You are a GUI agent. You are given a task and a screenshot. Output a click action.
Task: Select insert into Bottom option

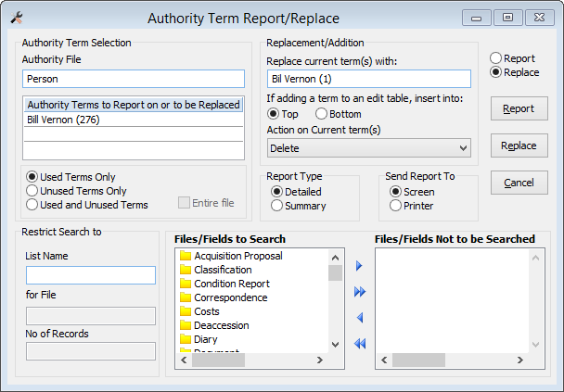pyautogui.click(x=321, y=114)
